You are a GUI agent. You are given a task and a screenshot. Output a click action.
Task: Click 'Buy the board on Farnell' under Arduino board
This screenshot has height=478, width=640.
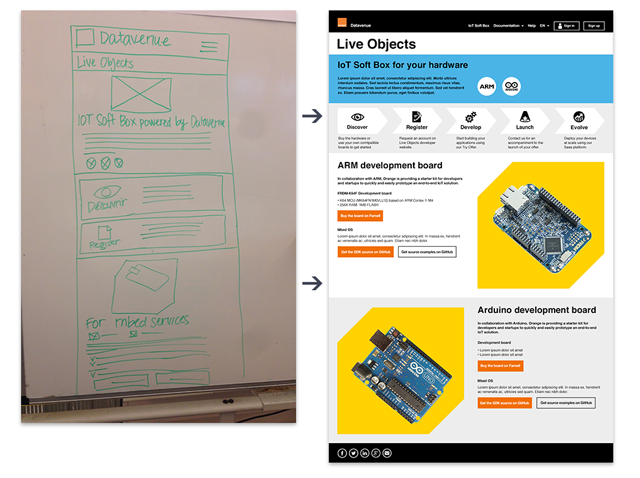coord(500,366)
